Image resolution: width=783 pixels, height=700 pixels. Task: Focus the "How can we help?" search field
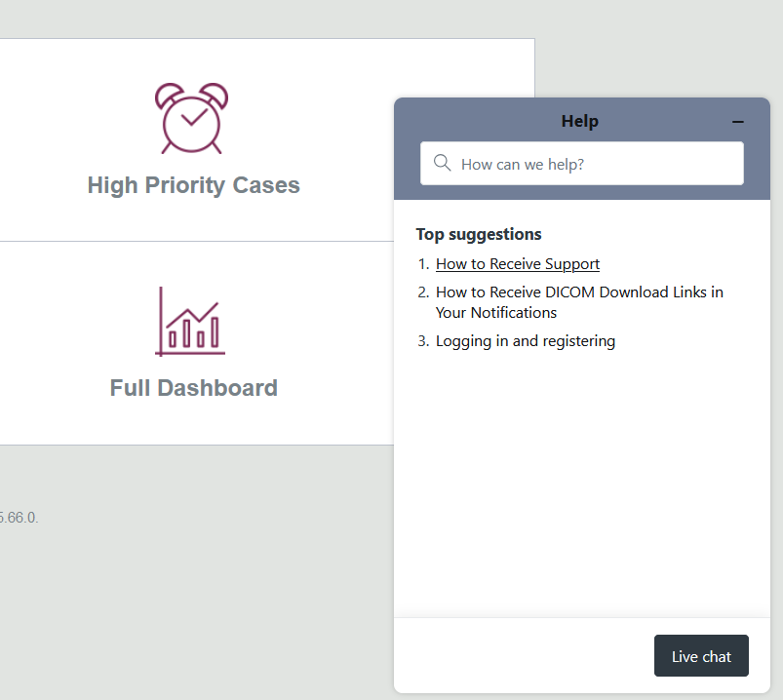tap(595, 164)
